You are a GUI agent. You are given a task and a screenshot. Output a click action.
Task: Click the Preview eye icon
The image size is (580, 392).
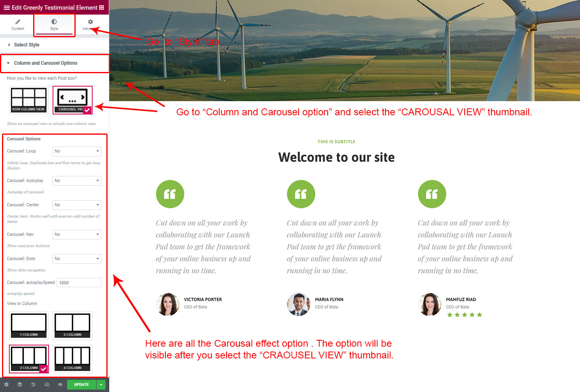click(x=60, y=384)
